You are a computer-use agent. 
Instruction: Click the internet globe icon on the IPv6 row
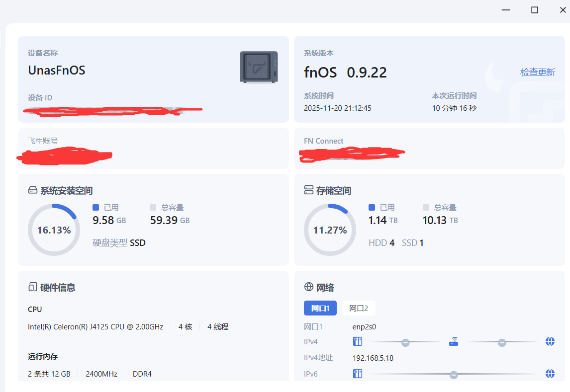click(550, 373)
